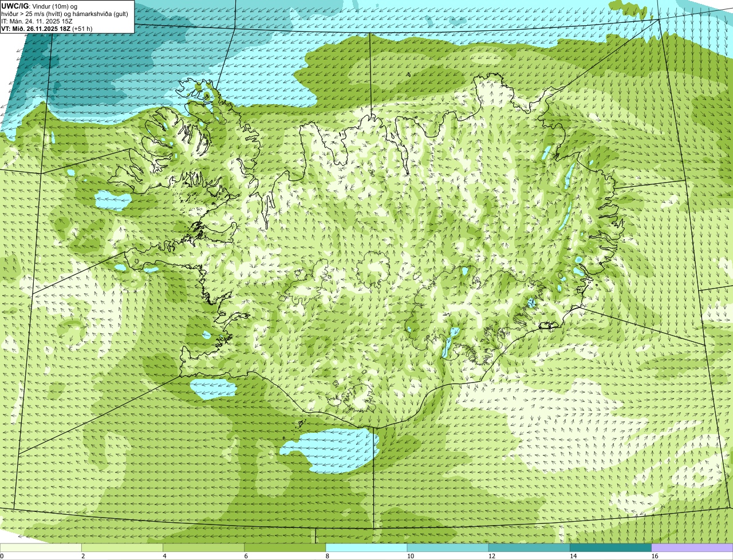Click the legend label "16"

[653, 556]
